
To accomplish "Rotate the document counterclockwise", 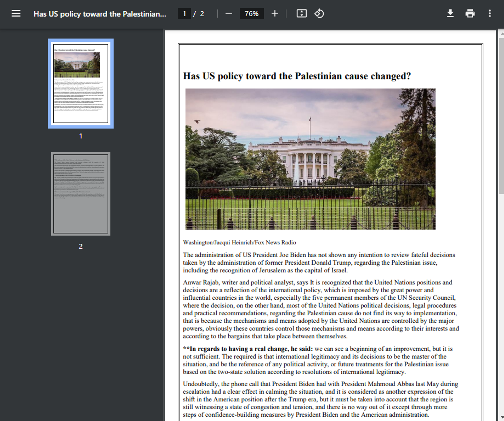I will point(319,13).
